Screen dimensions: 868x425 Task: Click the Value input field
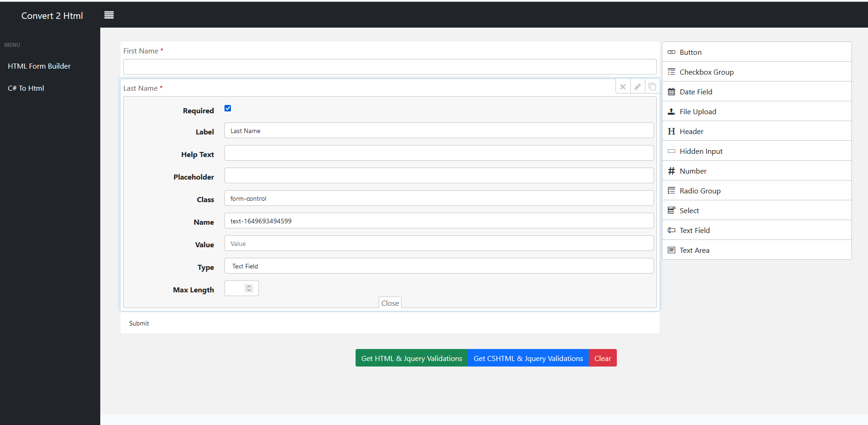point(439,243)
